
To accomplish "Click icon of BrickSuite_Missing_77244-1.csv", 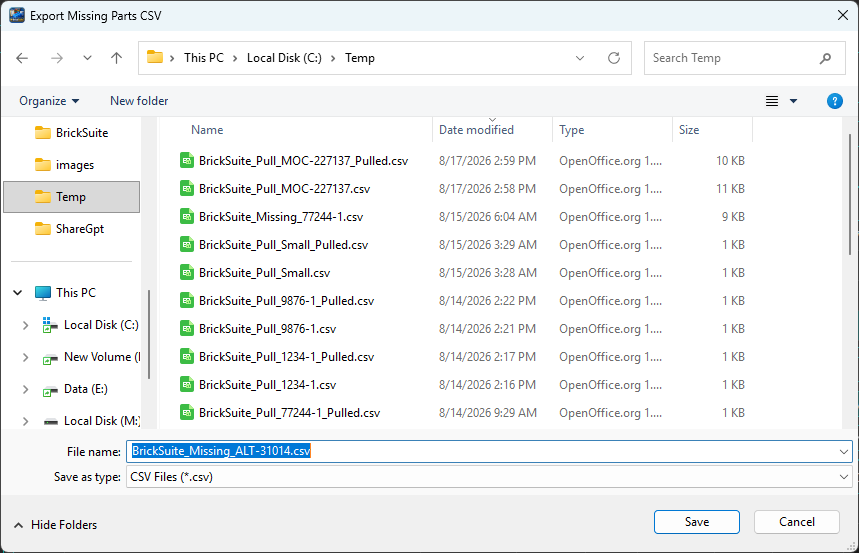I will coord(187,216).
